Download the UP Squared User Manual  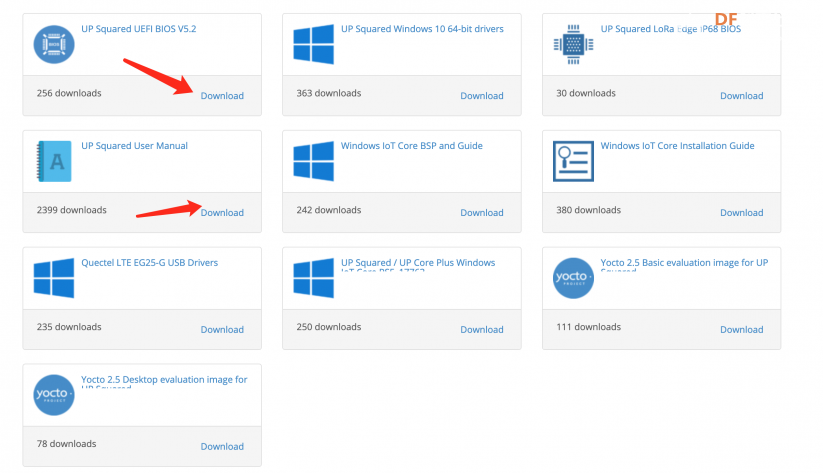(x=222, y=213)
